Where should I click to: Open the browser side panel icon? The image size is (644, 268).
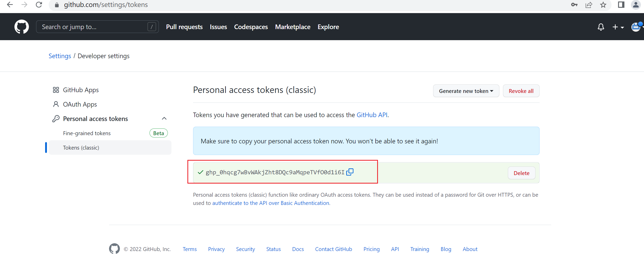[621, 5]
